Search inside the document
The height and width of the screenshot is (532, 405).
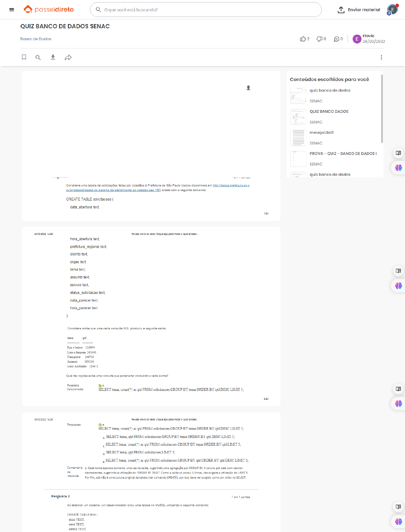tap(38, 57)
